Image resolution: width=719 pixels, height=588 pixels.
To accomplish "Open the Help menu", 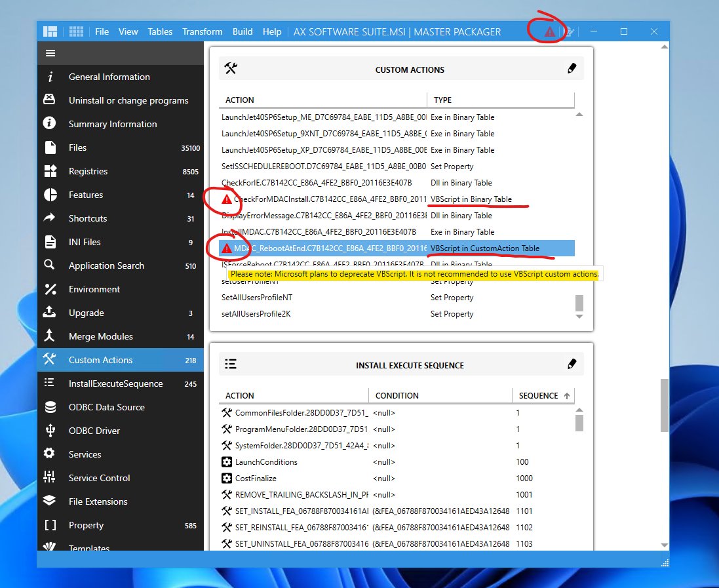I will [272, 31].
